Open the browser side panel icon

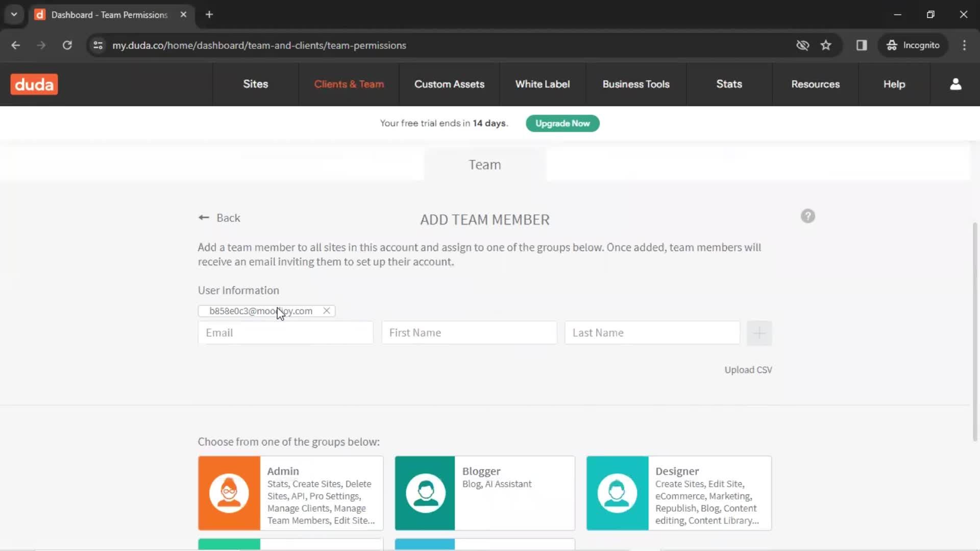point(862,45)
